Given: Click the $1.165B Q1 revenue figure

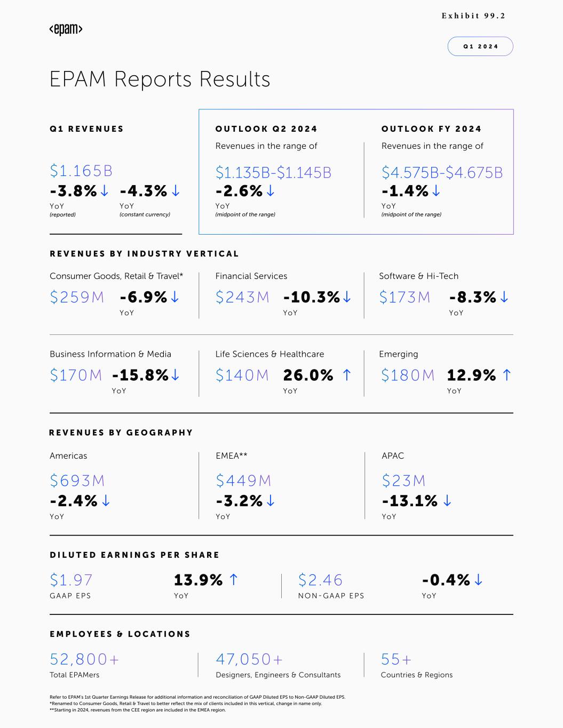Looking at the screenshot, I should point(81,171).
